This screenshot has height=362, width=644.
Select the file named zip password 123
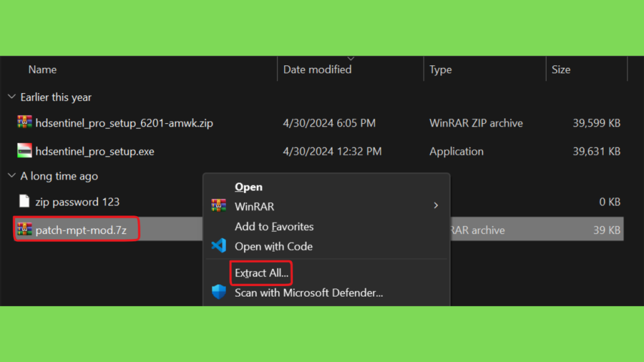pos(77,202)
